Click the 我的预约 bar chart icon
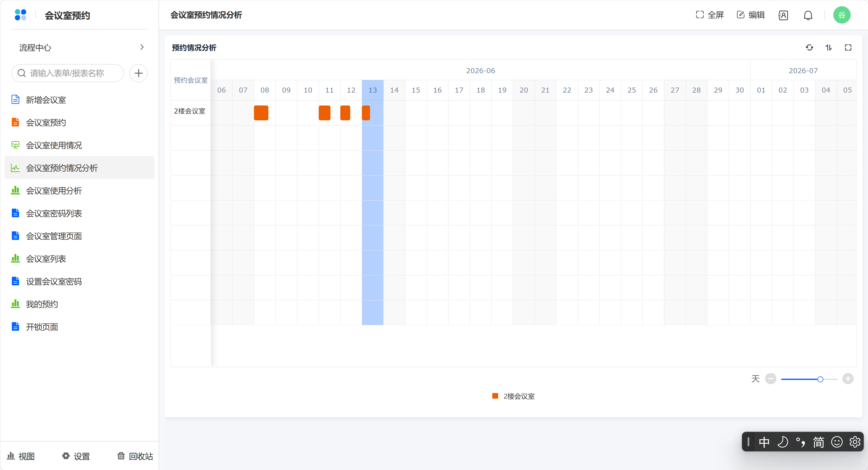 (15, 304)
